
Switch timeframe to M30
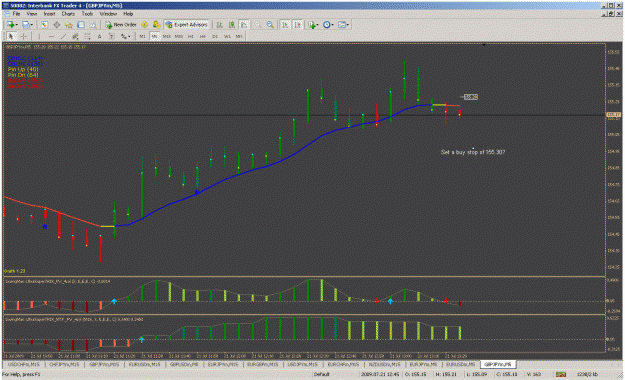(179, 36)
